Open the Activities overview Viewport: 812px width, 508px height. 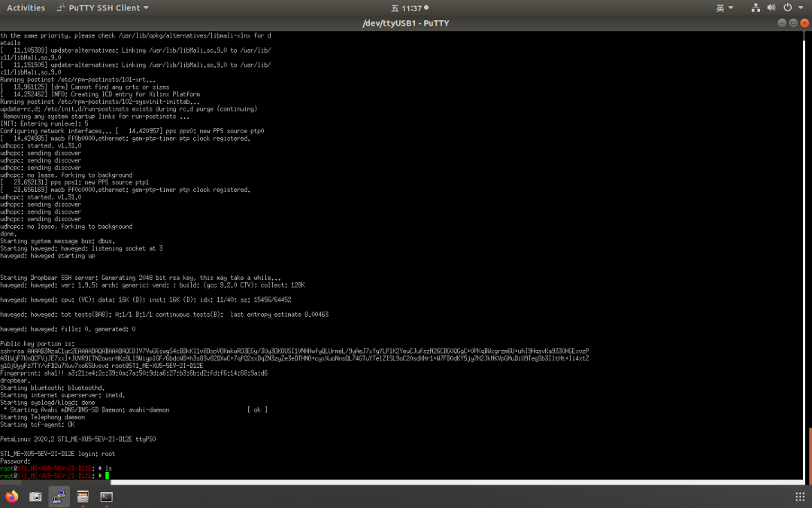click(26, 8)
